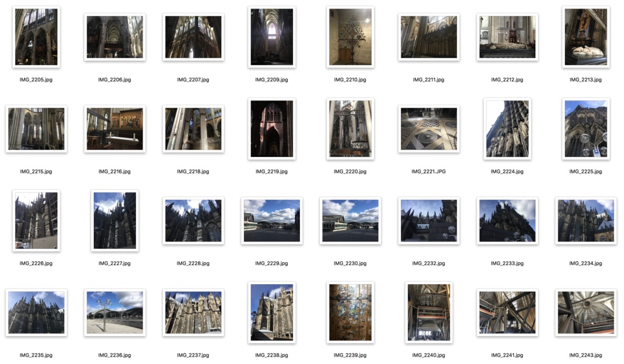The height and width of the screenshot is (364, 624).
Task: Select the IMG_2206.jpg thumbnail
Action: coord(115,37)
